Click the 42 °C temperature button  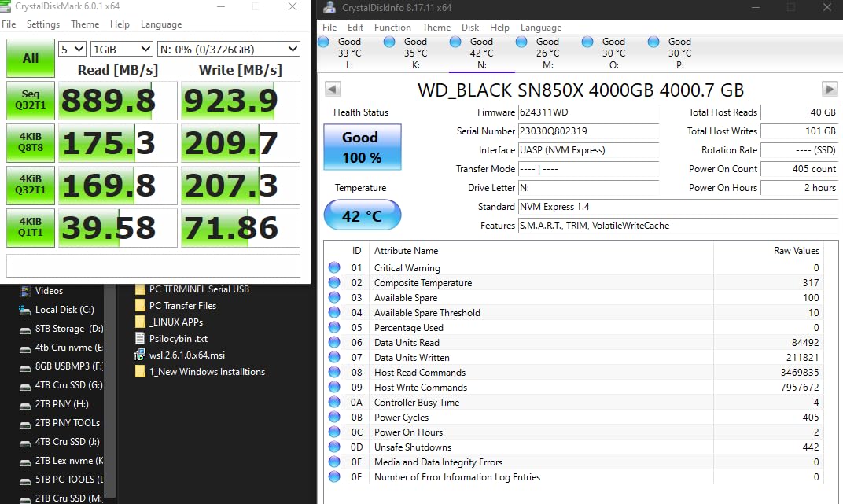(x=362, y=215)
